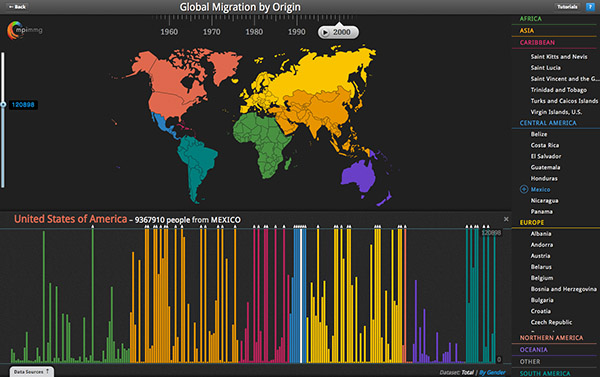Expand the ASIA region list
The height and width of the screenshot is (377, 600).
tap(527, 30)
